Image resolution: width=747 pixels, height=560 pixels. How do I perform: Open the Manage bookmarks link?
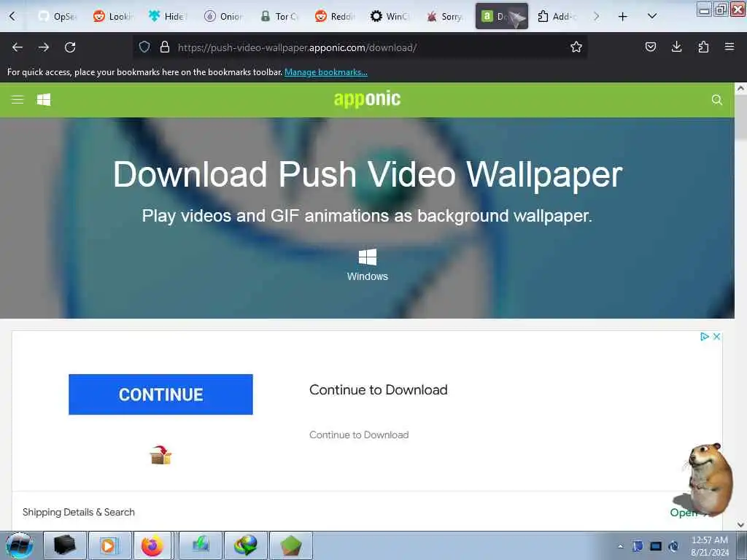[x=326, y=72]
